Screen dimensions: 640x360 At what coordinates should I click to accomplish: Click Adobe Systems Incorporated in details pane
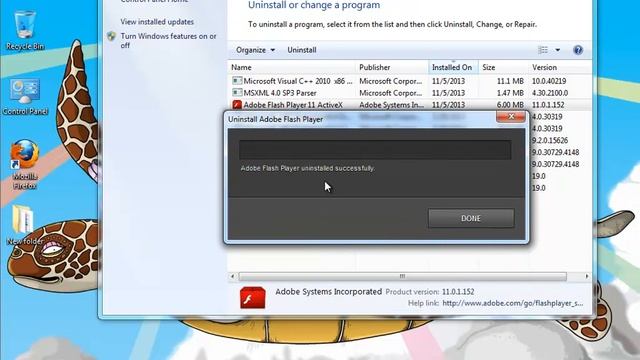coord(329,292)
